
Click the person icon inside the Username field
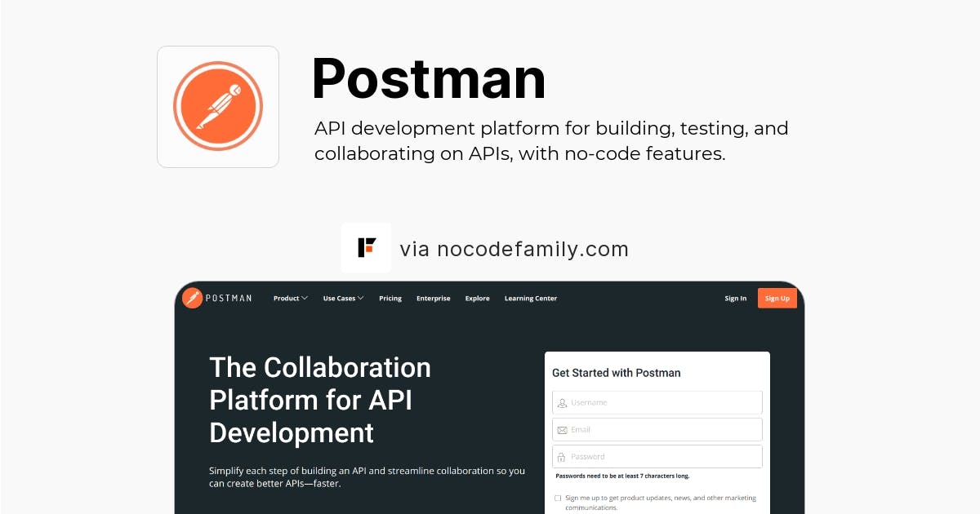click(x=562, y=402)
